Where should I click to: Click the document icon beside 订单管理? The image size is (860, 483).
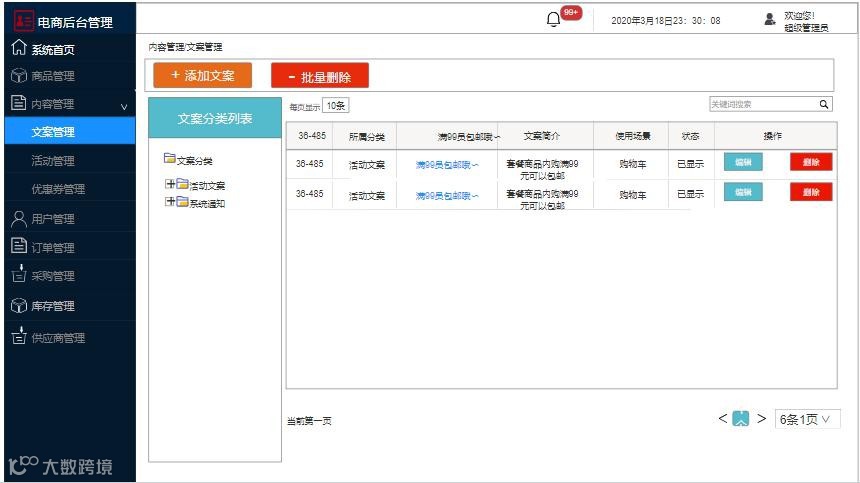[19, 246]
